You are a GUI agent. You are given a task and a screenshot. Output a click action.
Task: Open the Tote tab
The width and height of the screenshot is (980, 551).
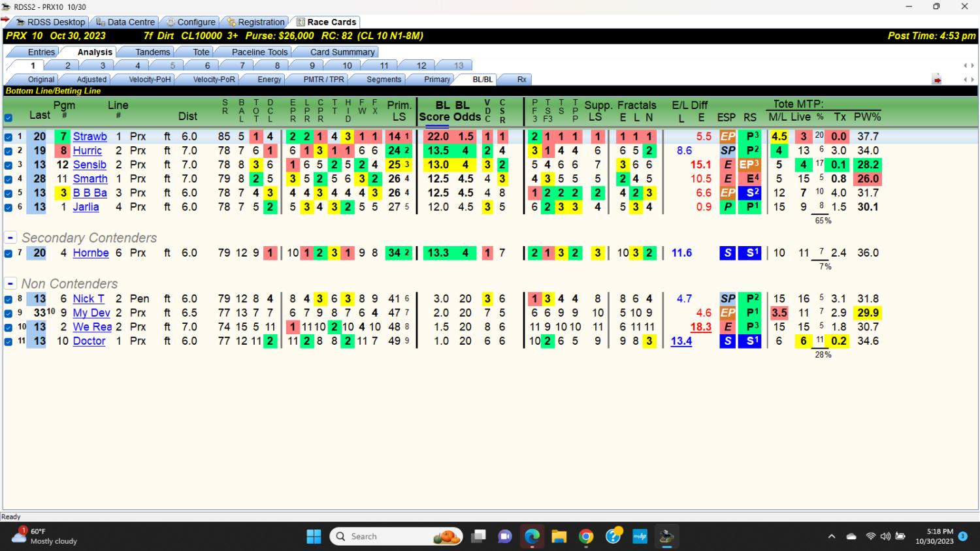(201, 52)
